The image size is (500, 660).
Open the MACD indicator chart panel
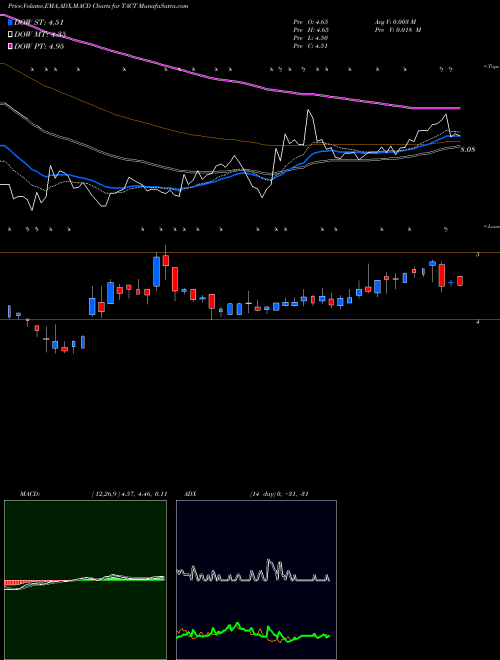(x=85, y=580)
